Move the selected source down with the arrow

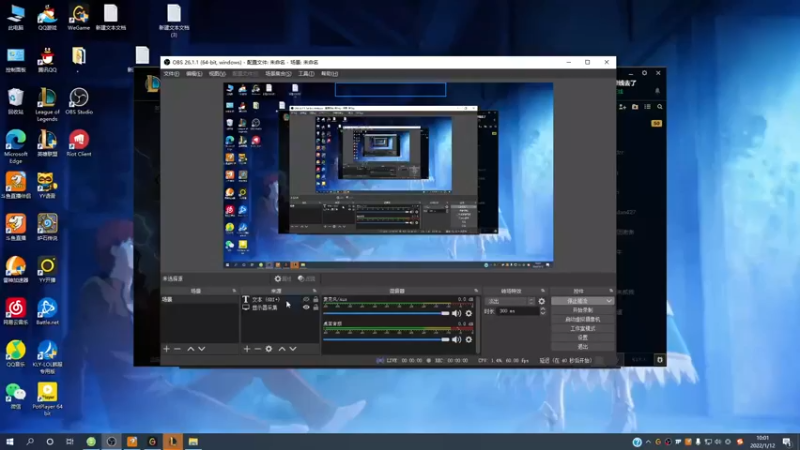(x=294, y=349)
